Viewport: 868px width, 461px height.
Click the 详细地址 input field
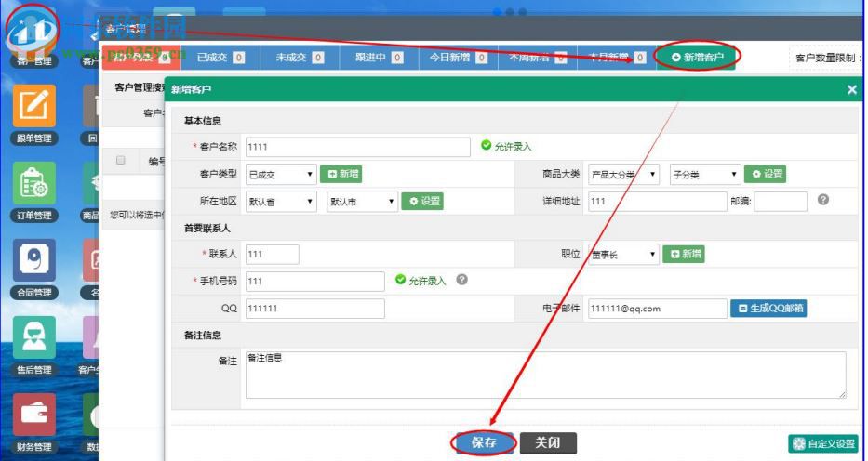click(657, 201)
